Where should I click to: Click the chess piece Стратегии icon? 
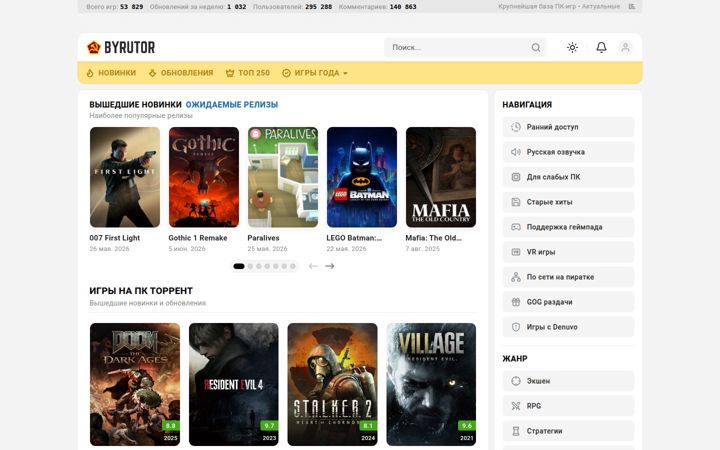516,431
